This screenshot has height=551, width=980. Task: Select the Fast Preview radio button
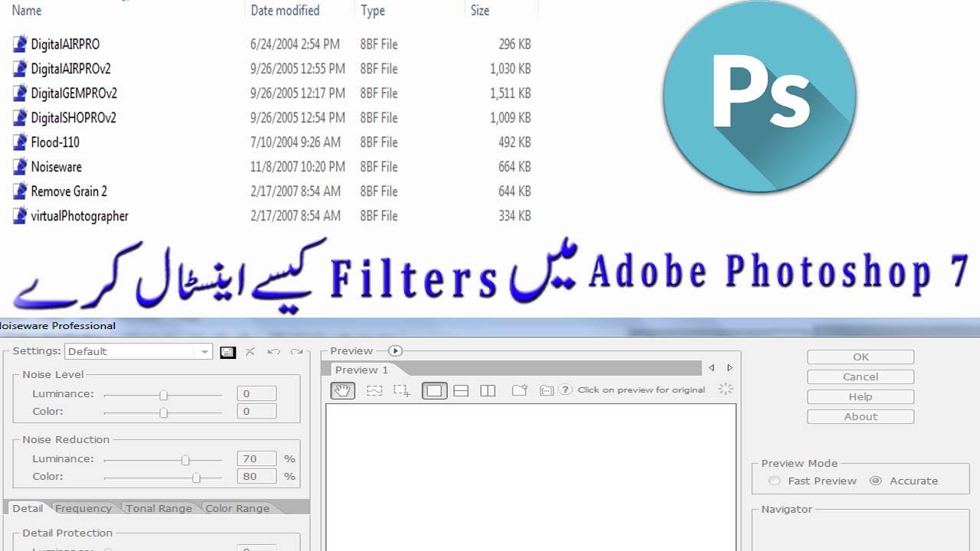pyautogui.click(x=775, y=481)
